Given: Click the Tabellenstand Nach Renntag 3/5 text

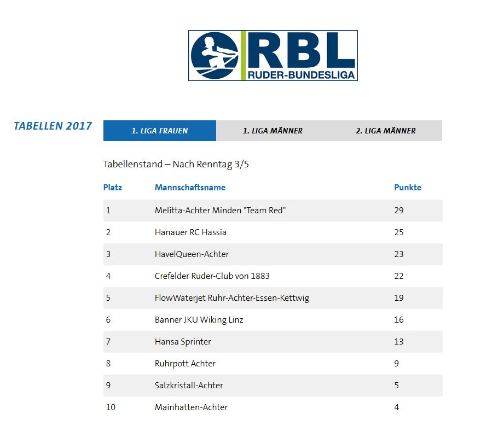Looking at the screenshot, I should coord(176,164).
